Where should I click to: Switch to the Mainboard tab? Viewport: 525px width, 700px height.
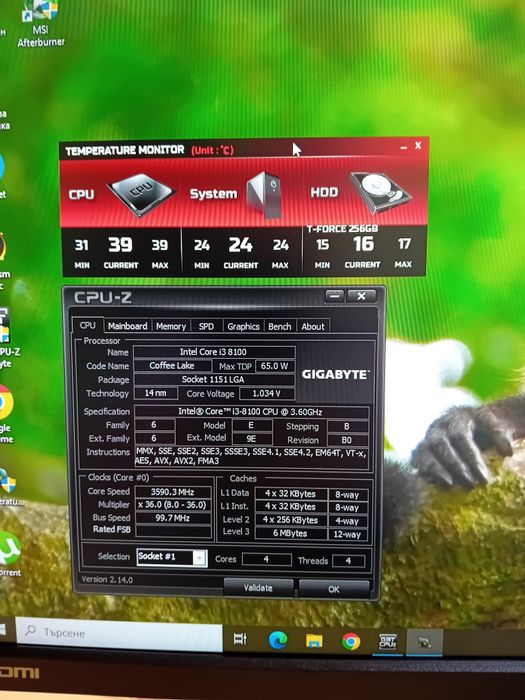click(x=128, y=326)
